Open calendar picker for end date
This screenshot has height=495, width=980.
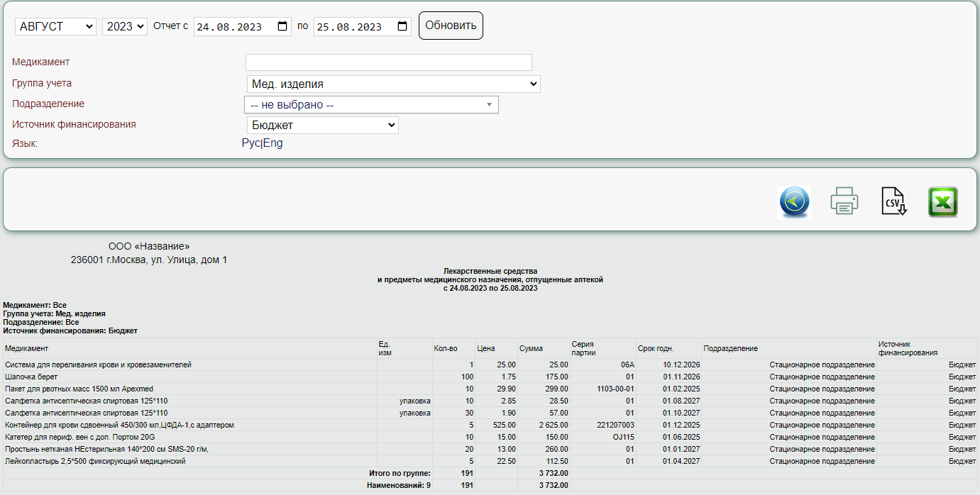point(402,27)
